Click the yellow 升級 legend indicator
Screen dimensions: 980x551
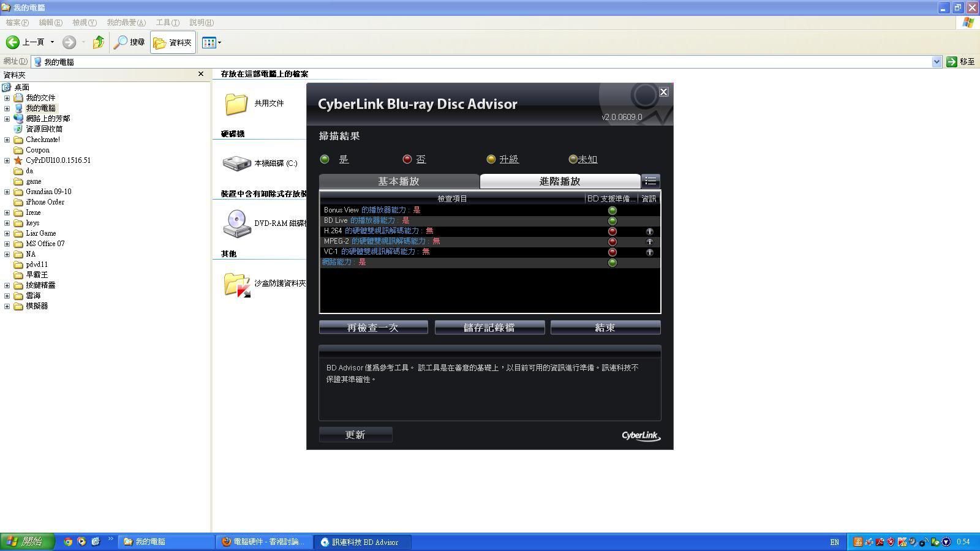491,159
